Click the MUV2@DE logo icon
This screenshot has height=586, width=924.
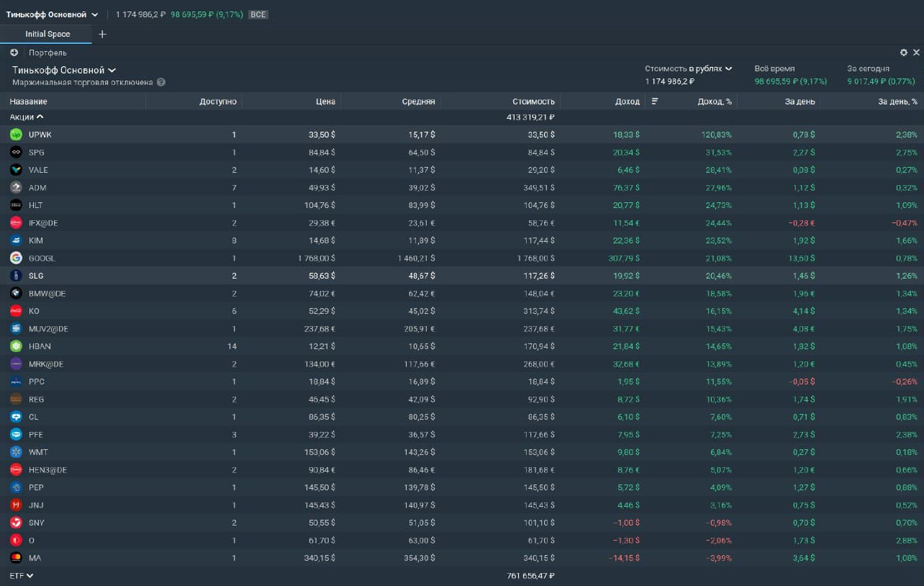(x=16, y=328)
